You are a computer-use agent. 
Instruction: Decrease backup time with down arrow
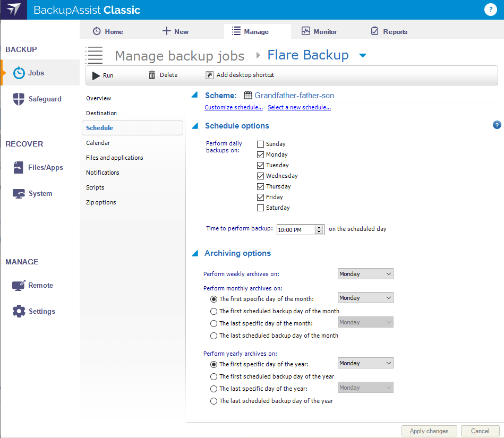tap(319, 231)
